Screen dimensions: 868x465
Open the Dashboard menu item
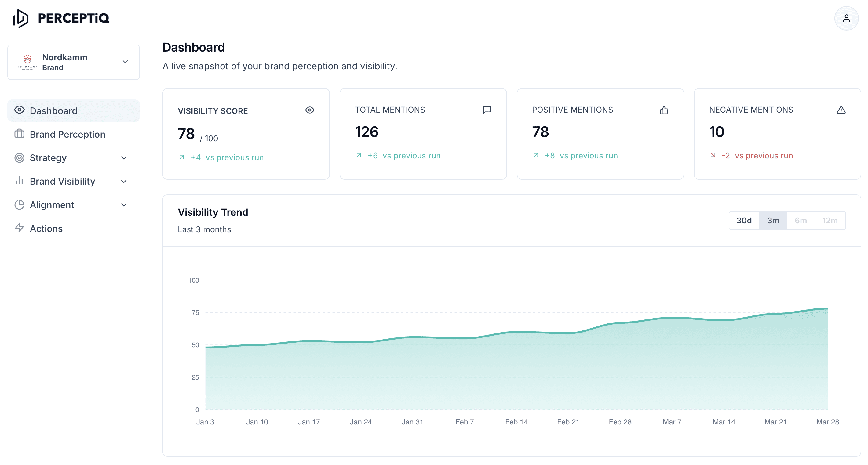click(53, 111)
